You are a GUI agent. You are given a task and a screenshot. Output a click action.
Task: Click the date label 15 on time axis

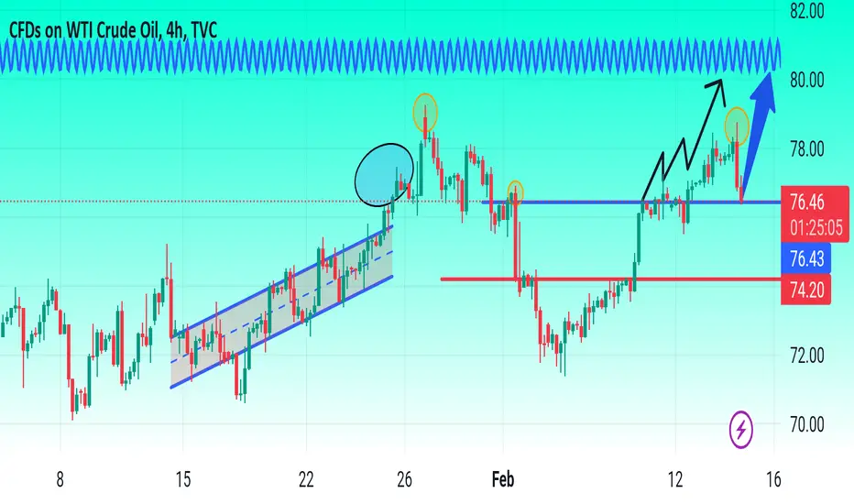[x=183, y=479]
